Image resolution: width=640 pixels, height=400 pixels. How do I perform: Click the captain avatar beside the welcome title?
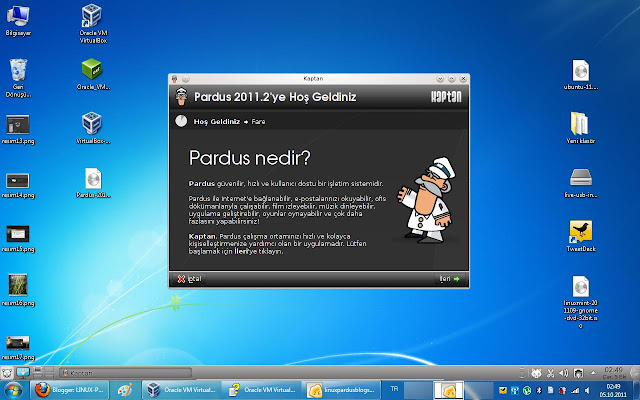pos(181,97)
